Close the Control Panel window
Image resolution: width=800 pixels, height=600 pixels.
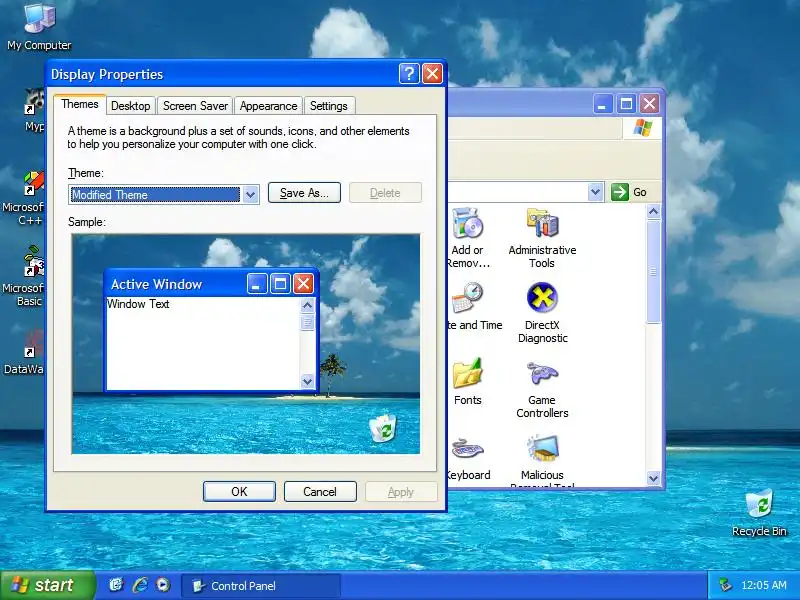(649, 104)
